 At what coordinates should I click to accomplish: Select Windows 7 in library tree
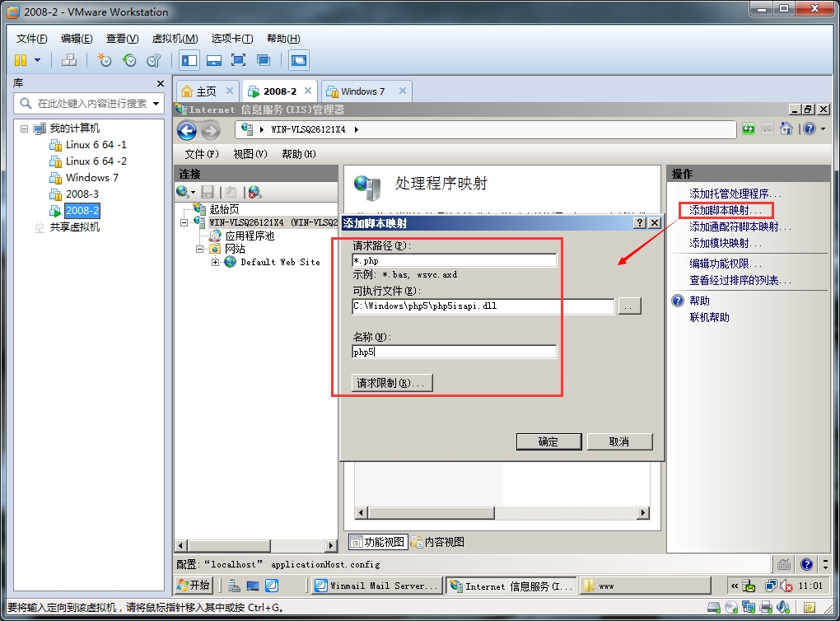[91, 177]
